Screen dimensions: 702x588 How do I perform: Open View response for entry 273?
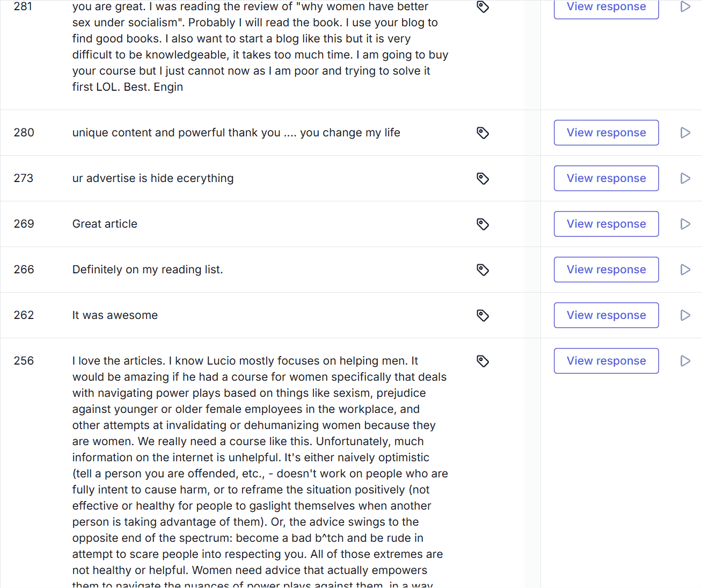606,178
